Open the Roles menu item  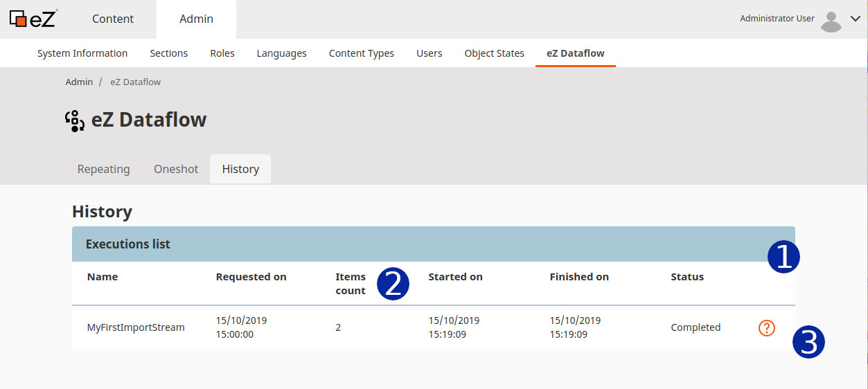(x=222, y=53)
